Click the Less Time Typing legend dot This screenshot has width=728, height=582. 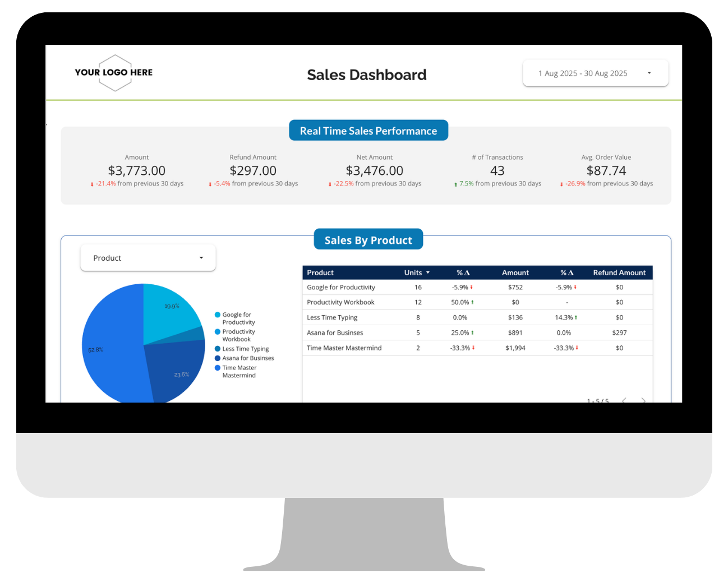(218, 349)
